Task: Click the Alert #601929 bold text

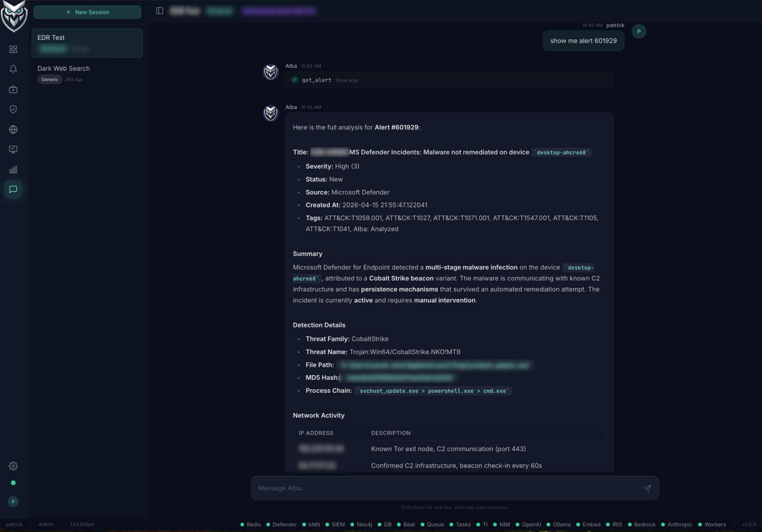Action: pyautogui.click(x=396, y=127)
